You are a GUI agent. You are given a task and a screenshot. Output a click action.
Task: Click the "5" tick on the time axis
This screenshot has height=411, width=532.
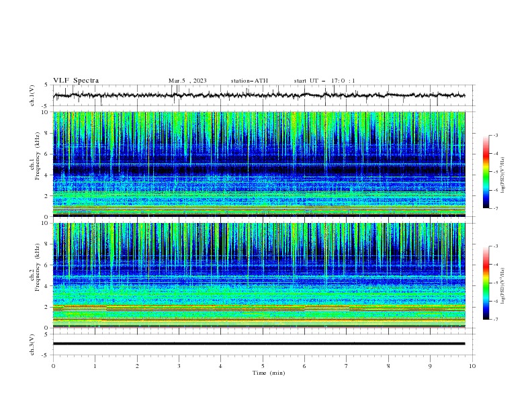pyautogui.click(x=263, y=366)
